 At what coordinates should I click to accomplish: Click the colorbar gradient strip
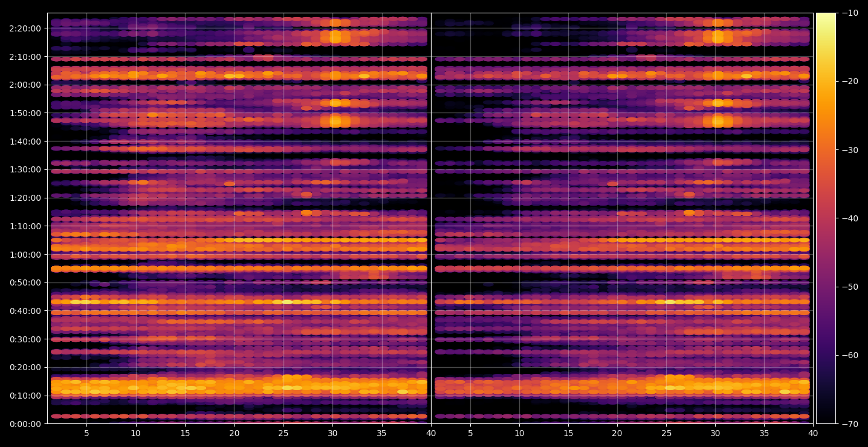tap(826, 218)
